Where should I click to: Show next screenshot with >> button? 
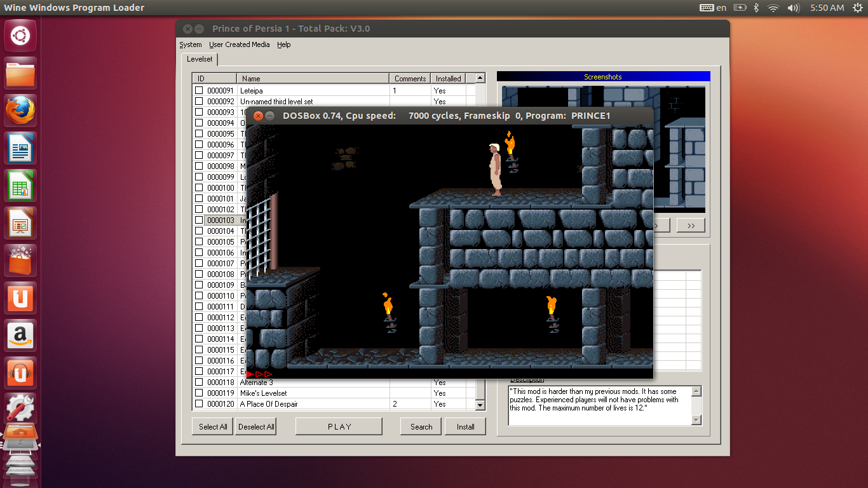coord(691,226)
